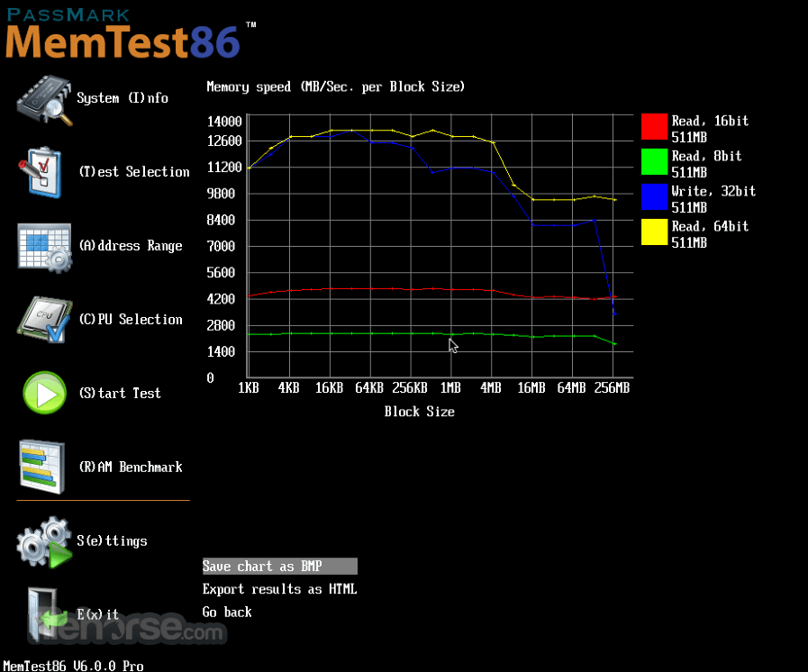The height and width of the screenshot is (672, 808).
Task: Click the 1400 y-axis value
Action: click(x=221, y=352)
